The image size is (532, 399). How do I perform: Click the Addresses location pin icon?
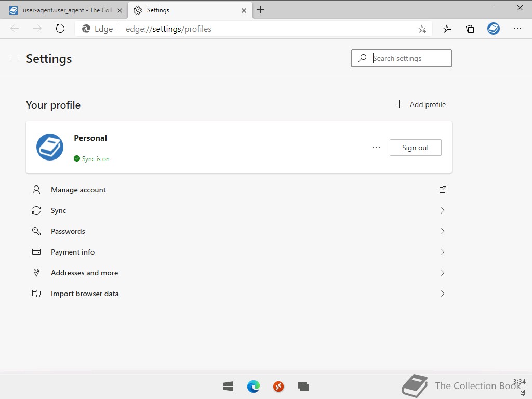coord(36,272)
